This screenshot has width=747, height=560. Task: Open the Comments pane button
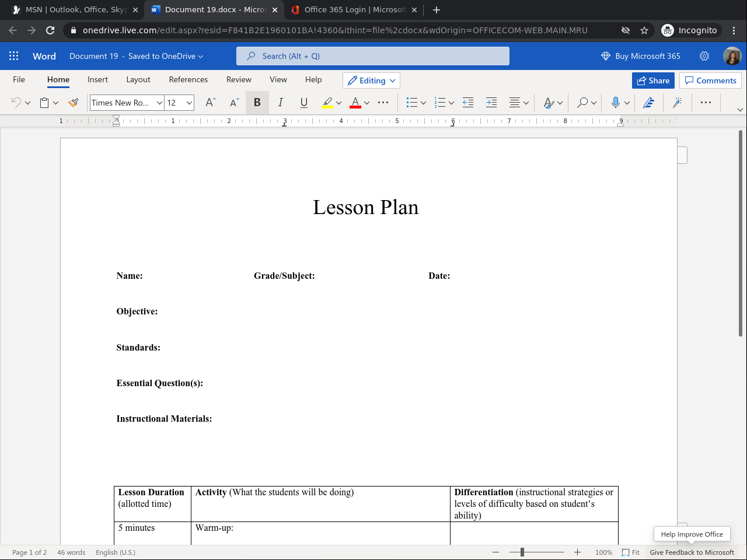click(x=710, y=80)
